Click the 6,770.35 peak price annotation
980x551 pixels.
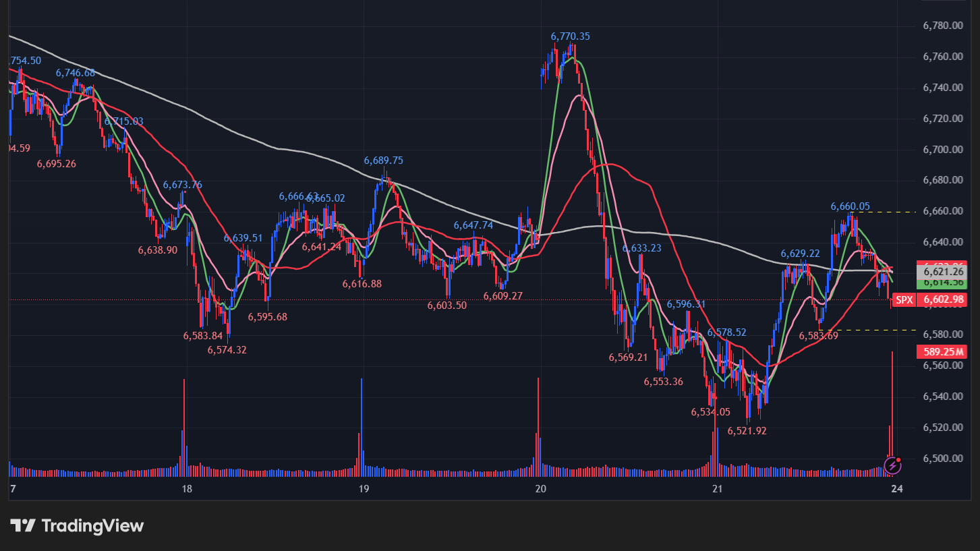tap(570, 36)
